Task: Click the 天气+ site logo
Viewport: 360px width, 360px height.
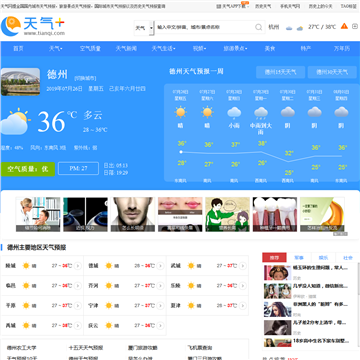Action: [x=33, y=26]
